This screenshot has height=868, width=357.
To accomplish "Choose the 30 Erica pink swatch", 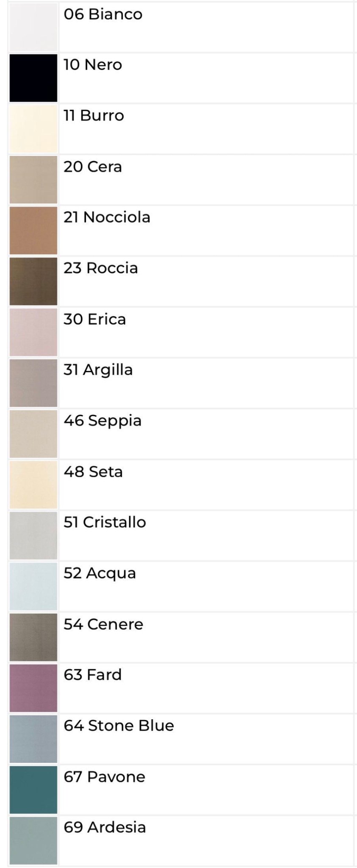I will pyautogui.click(x=33, y=332).
